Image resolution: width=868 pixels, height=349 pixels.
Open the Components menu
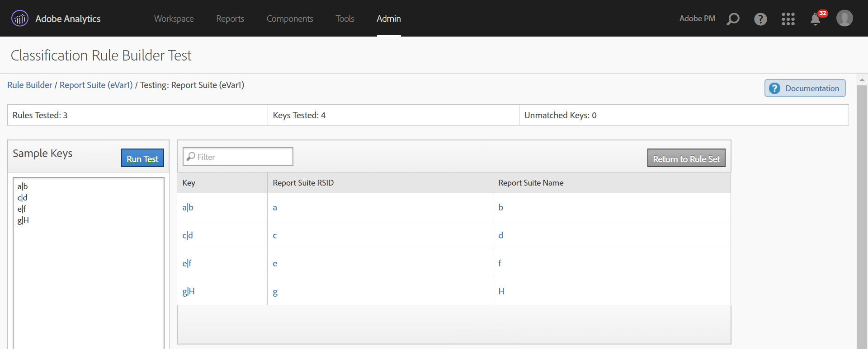tap(289, 19)
